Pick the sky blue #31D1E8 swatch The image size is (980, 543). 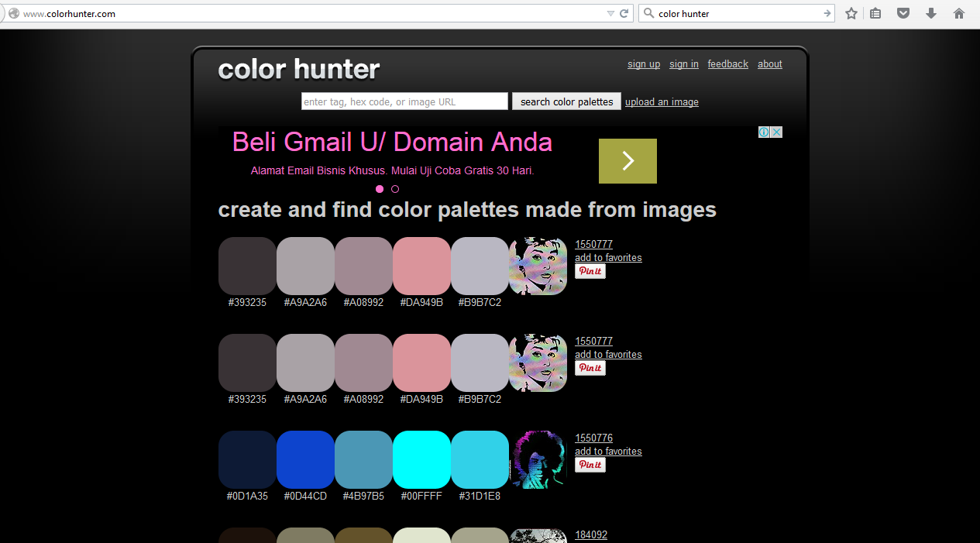coord(480,459)
